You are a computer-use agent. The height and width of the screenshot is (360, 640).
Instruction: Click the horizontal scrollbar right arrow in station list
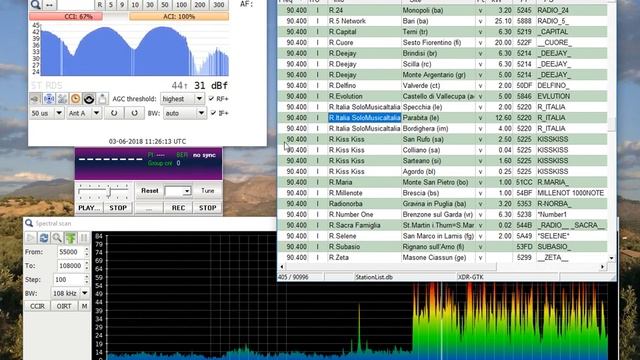pos(602,267)
